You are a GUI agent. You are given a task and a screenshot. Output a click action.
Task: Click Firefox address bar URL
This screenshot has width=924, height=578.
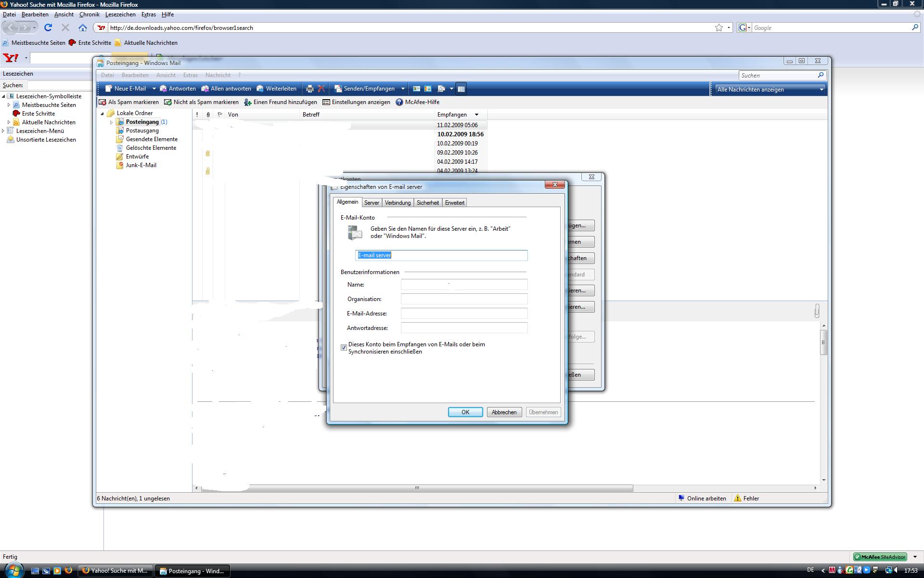coord(181,28)
